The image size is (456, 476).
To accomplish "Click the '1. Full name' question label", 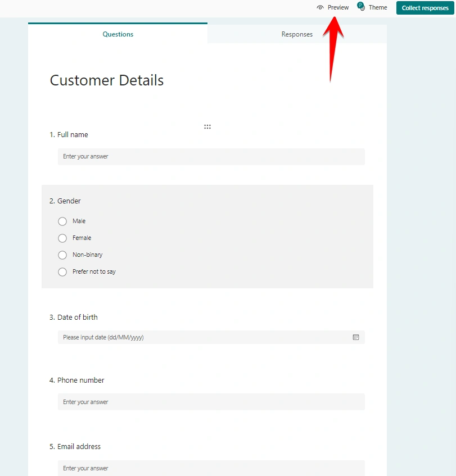I will click(x=69, y=134).
